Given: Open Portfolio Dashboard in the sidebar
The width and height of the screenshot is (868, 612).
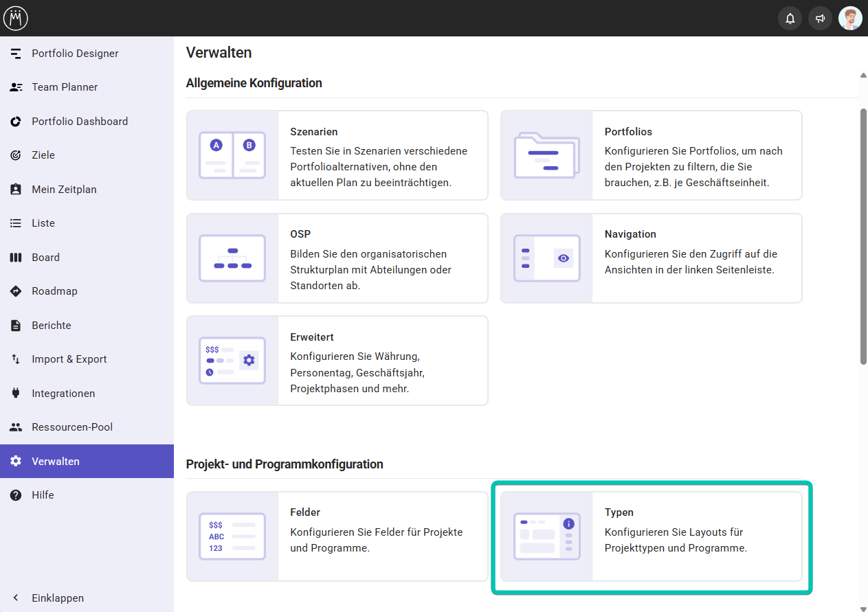Looking at the screenshot, I should [x=80, y=122].
